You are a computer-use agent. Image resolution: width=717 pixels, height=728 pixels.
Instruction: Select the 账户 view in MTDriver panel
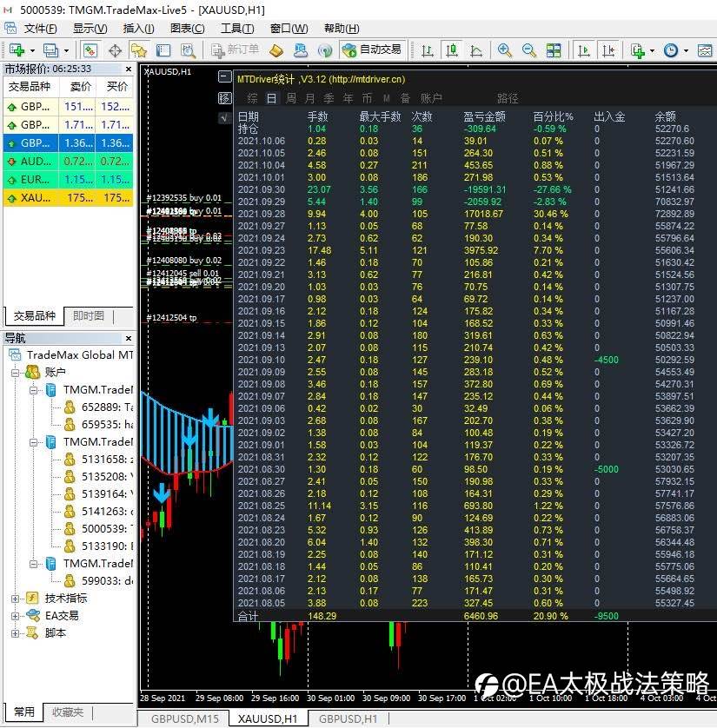[x=431, y=98]
